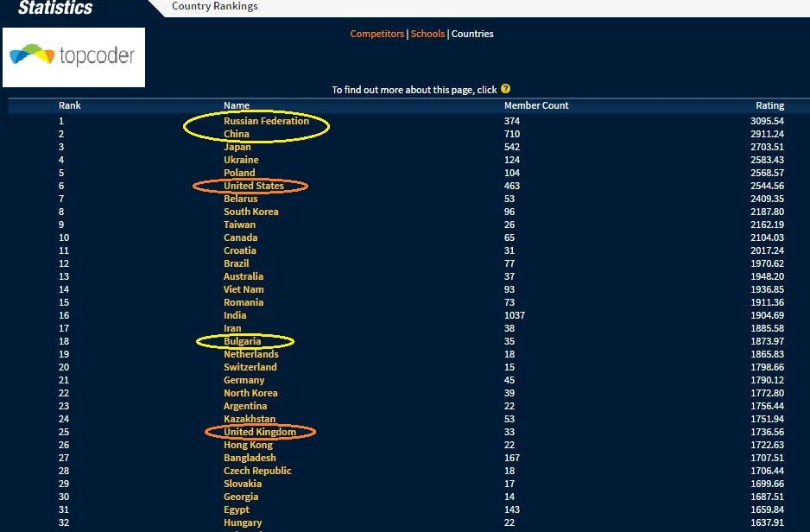Click the Country Rankings page title
The image size is (810, 532).
click(x=215, y=6)
